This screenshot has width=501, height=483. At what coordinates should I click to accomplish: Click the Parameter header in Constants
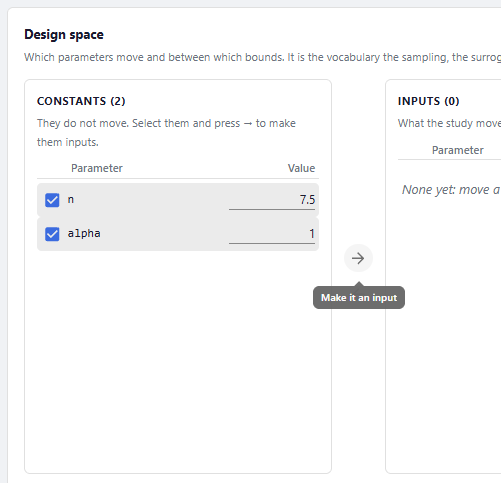pyautogui.click(x=97, y=168)
